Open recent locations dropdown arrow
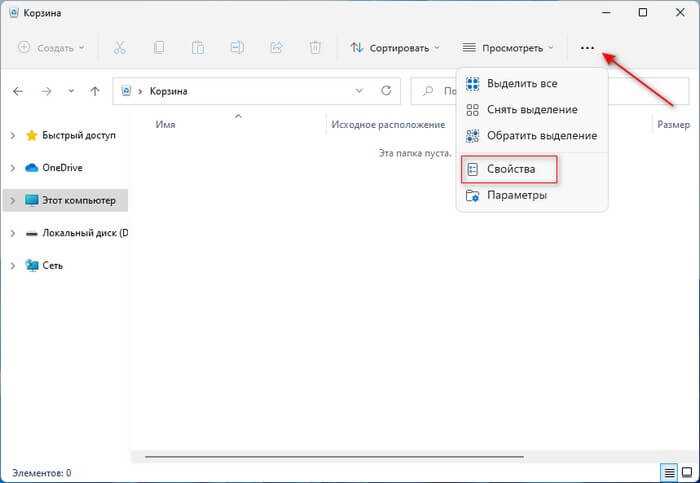The width and height of the screenshot is (700, 483). [x=71, y=92]
